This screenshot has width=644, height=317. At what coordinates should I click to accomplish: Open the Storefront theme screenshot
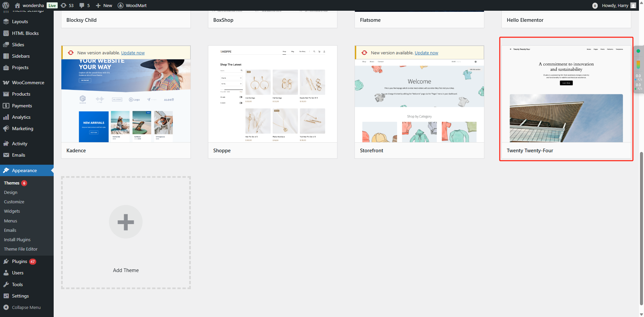tap(419, 101)
